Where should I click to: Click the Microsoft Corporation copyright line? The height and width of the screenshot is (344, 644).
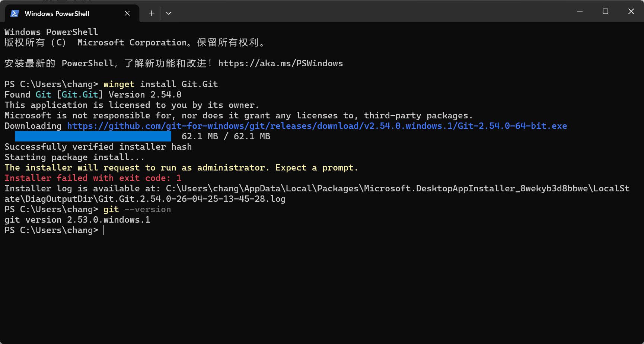coord(135,42)
